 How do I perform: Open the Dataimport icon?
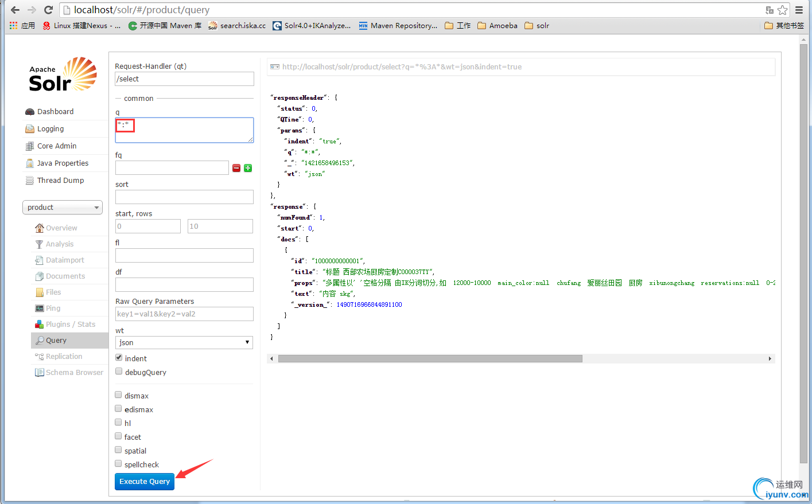[40, 260]
